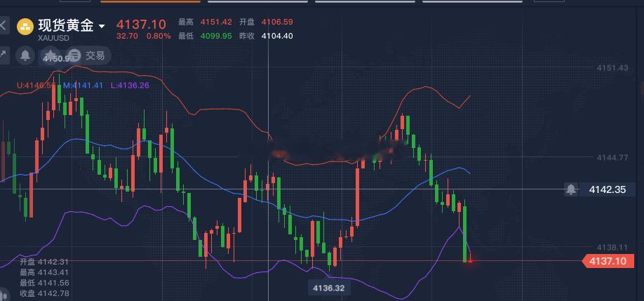Click the 收盘 4142.78 candle info
The image size is (644, 301).
44,293
